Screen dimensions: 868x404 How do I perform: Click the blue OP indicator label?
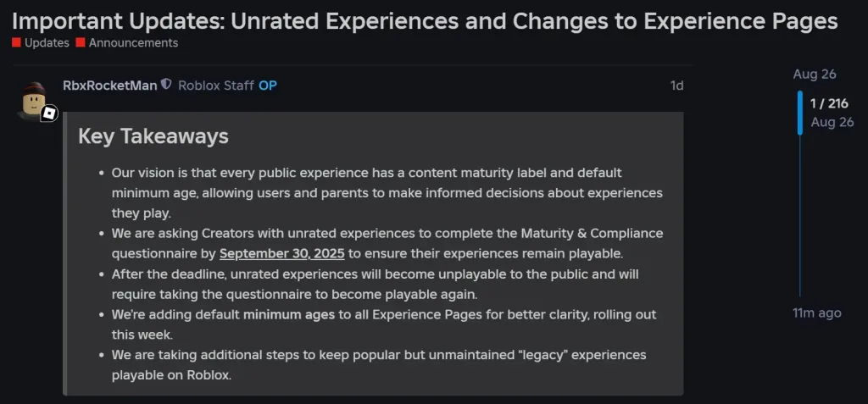[268, 86]
